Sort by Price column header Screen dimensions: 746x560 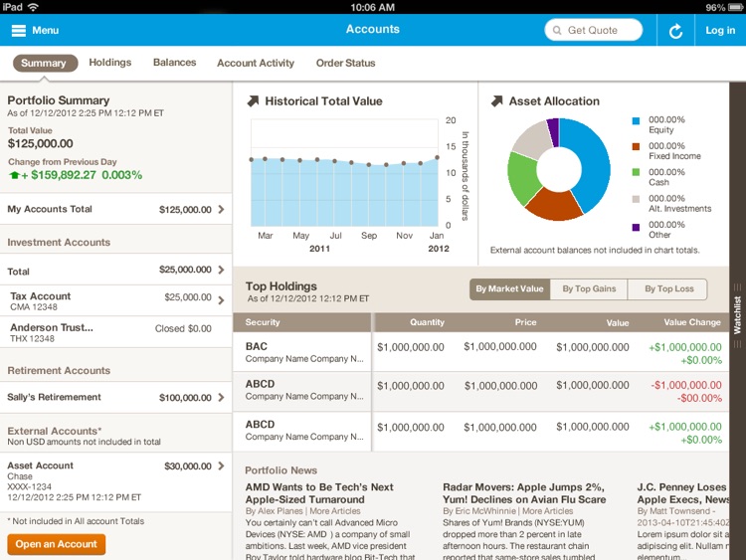(x=525, y=322)
